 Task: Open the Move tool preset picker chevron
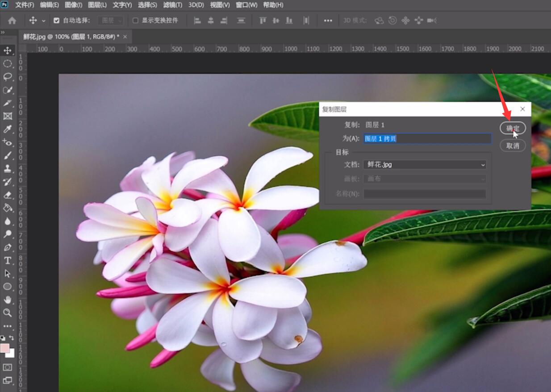(x=43, y=21)
